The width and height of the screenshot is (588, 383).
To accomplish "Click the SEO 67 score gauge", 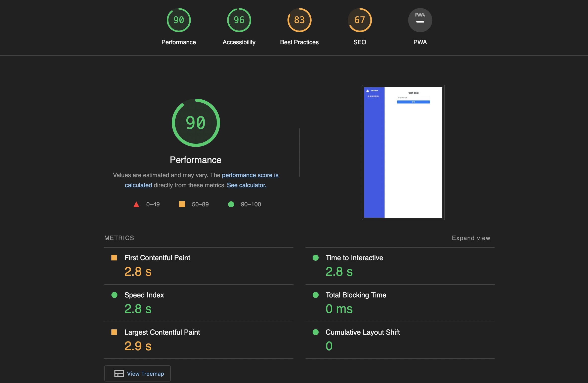I will [x=360, y=20].
